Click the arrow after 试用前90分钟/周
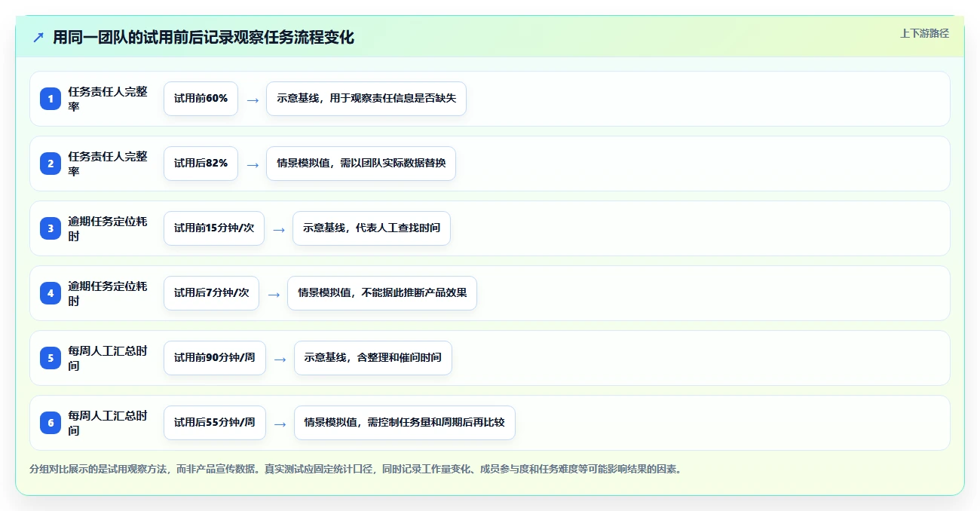980x511 pixels. coord(280,359)
